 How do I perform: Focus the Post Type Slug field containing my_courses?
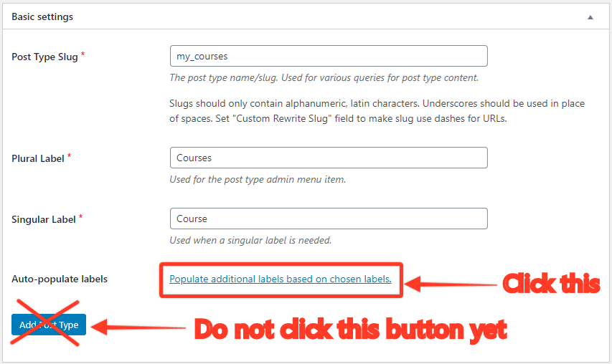[329, 56]
